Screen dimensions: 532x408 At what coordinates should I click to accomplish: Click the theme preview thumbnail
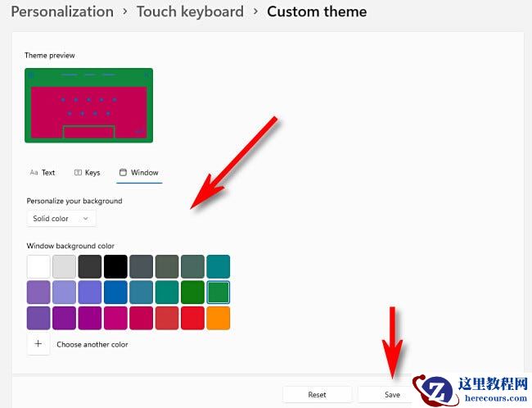(89, 106)
